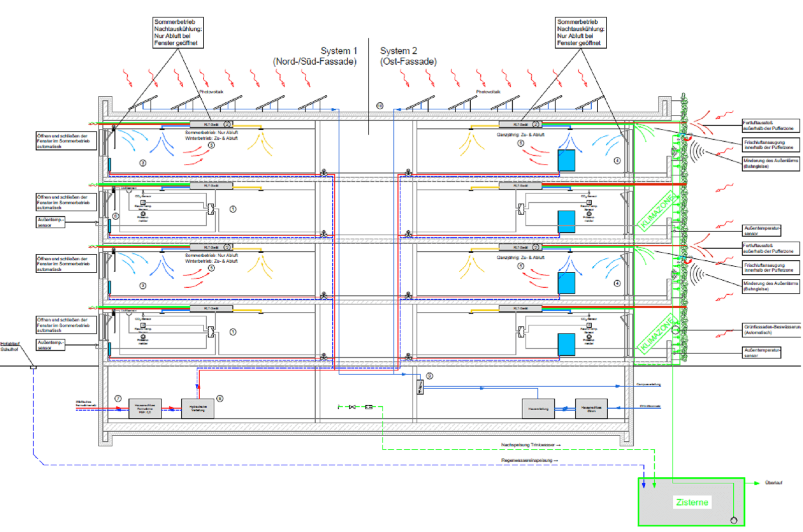Select the top-left Sommerbetrieb Nachtauskühlung note box
The width and height of the screenshot is (803, 532).
coord(178,33)
